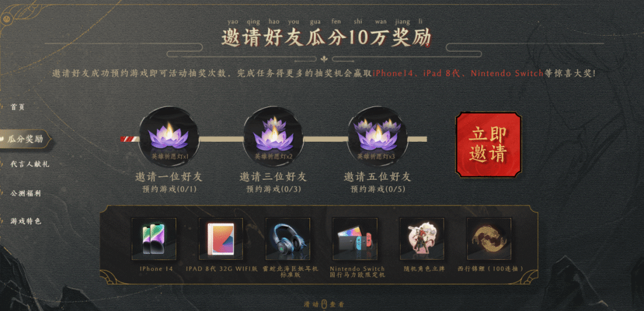Viewport: 644px width, 311px height.
Task: Open the Razer headset prize icon
Action: (288, 239)
